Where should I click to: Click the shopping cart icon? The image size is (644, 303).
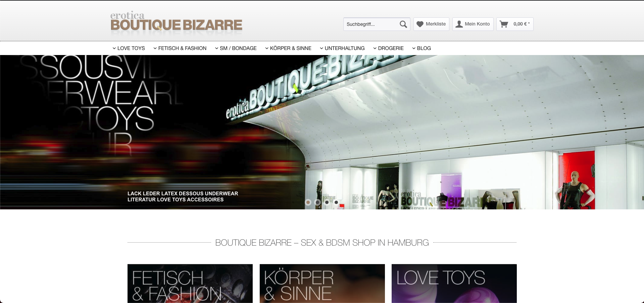tap(504, 24)
